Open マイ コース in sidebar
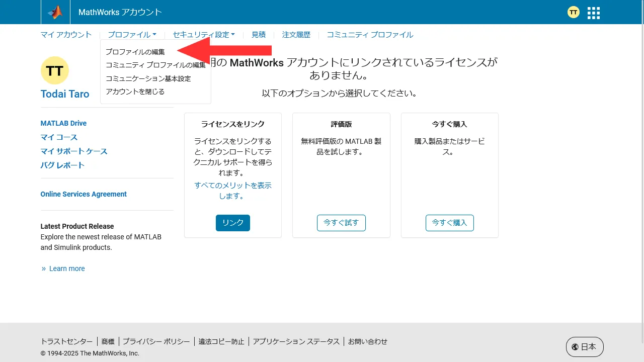This screenshot has height=362, width=644. click(x=59, y=137)
